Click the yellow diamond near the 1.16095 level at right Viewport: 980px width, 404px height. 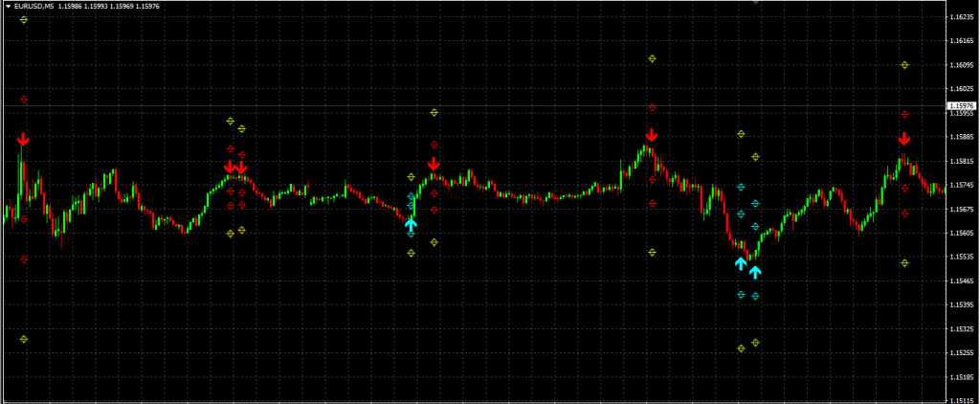click(904, 65)
